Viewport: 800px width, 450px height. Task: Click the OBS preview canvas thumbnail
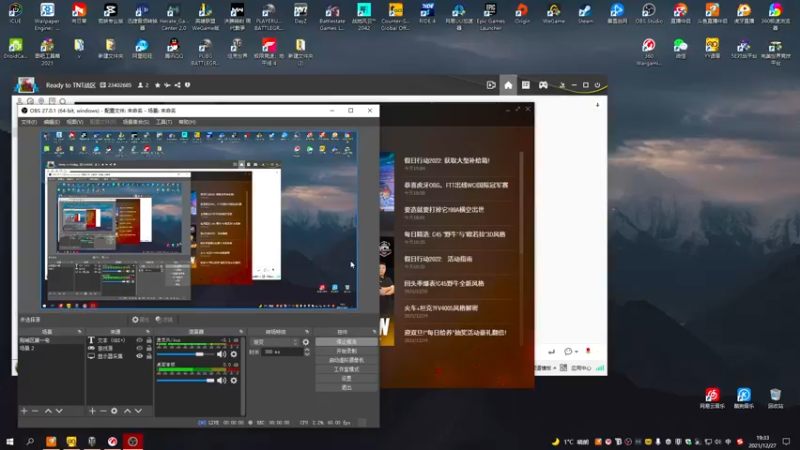(x=199, y=220)
